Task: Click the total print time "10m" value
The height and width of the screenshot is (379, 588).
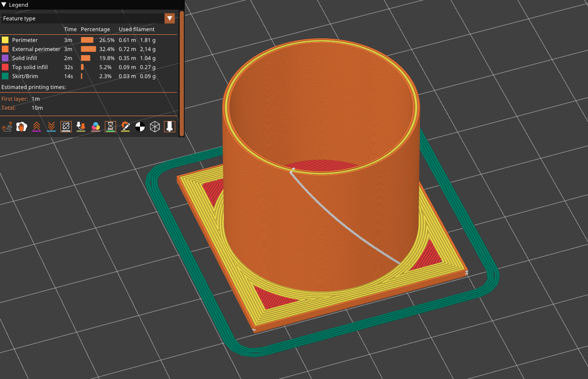Action: [37, 108]
